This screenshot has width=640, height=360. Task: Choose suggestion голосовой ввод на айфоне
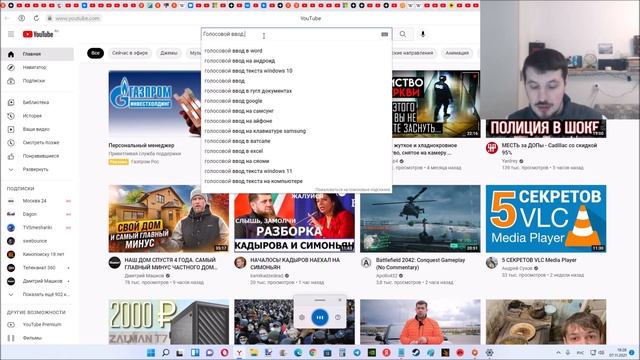(x=296, y=121)
